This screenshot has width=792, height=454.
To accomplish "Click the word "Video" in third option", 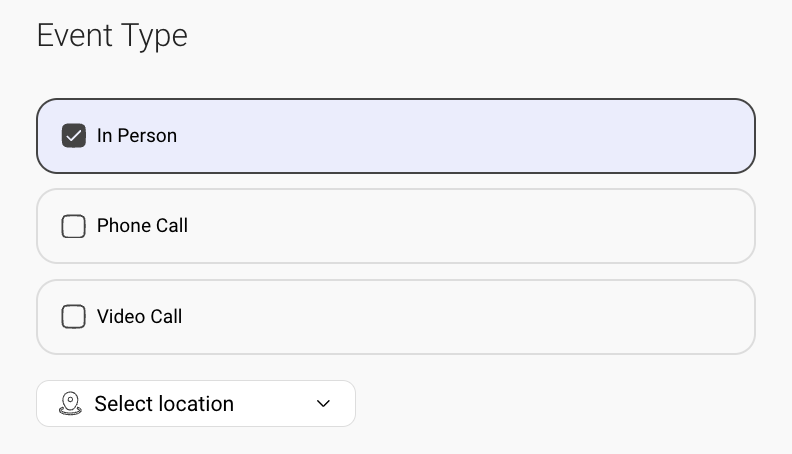I will [120, 317].
